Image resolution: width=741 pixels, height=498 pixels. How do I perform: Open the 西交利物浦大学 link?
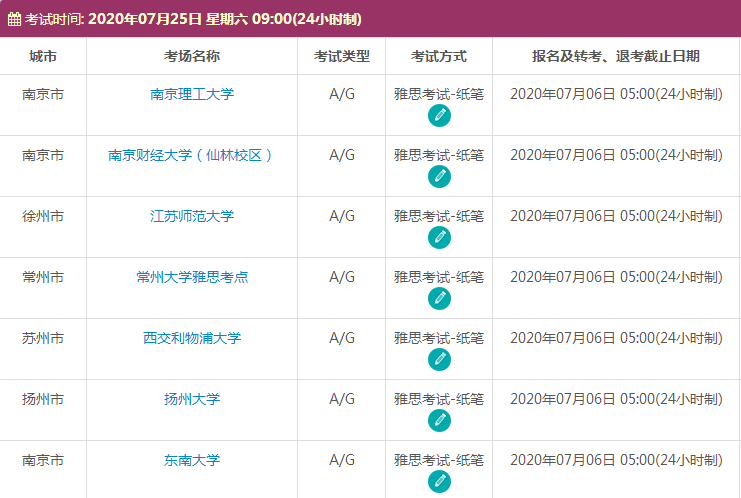[192, 338]
